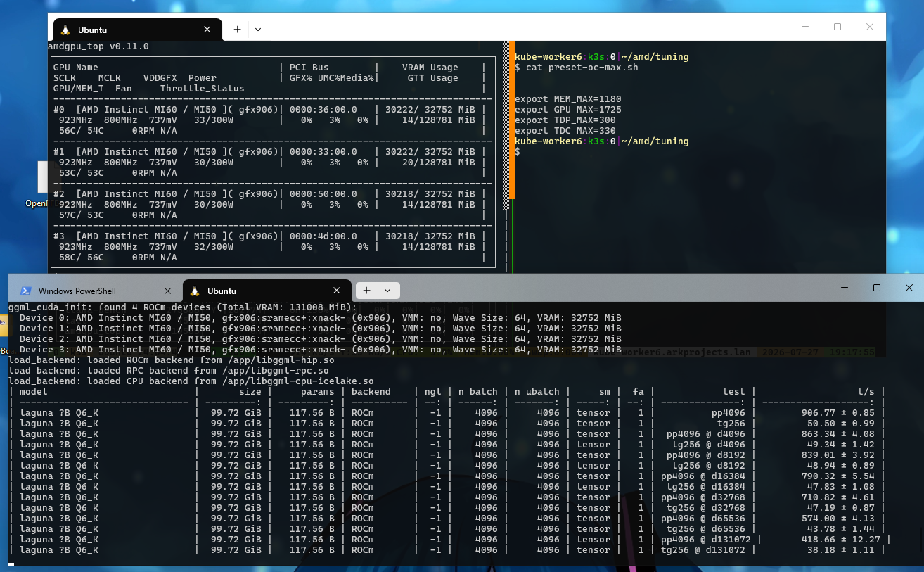Select the Ubuntu tab in lower terminal

[267, 291]
